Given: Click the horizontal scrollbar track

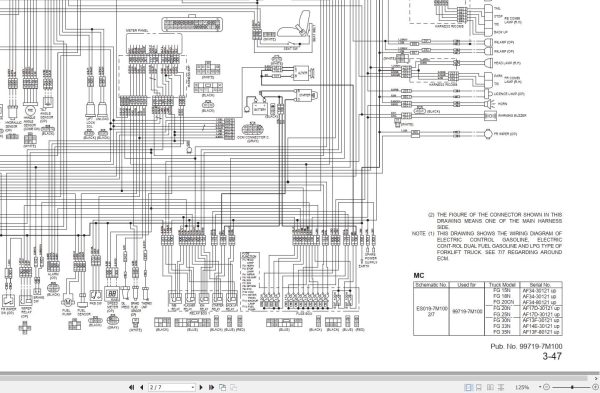Looking at the screenshot, I should coord(295,378).
